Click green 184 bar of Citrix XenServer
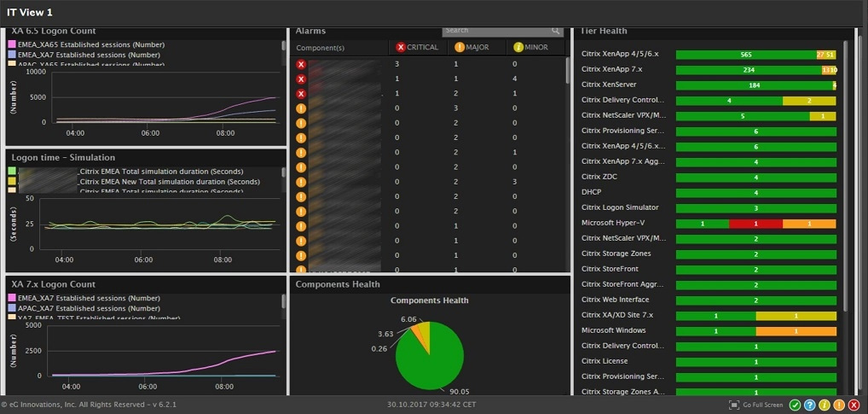This screenshot has height=414, width=868. coord(754,85)
